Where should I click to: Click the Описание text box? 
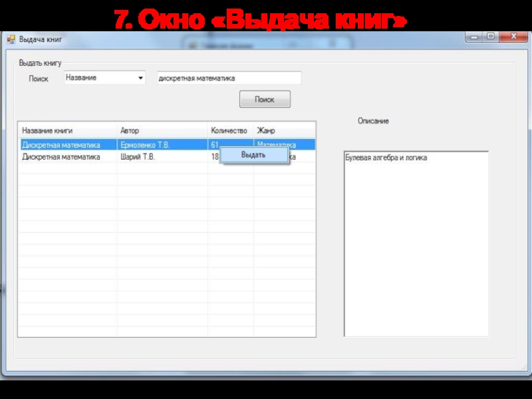coord(416,244)
